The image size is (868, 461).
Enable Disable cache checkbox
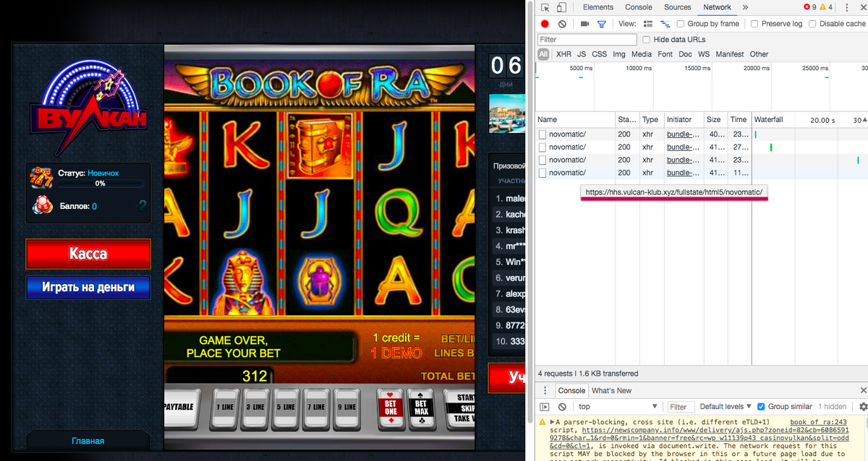click(812, 24)
